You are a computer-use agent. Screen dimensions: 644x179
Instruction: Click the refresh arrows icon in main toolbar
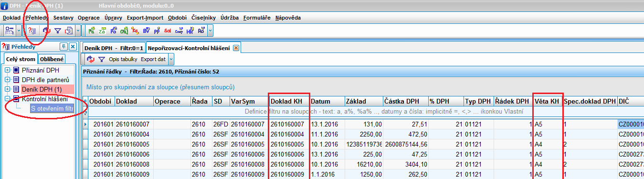[x=47, y=31]
